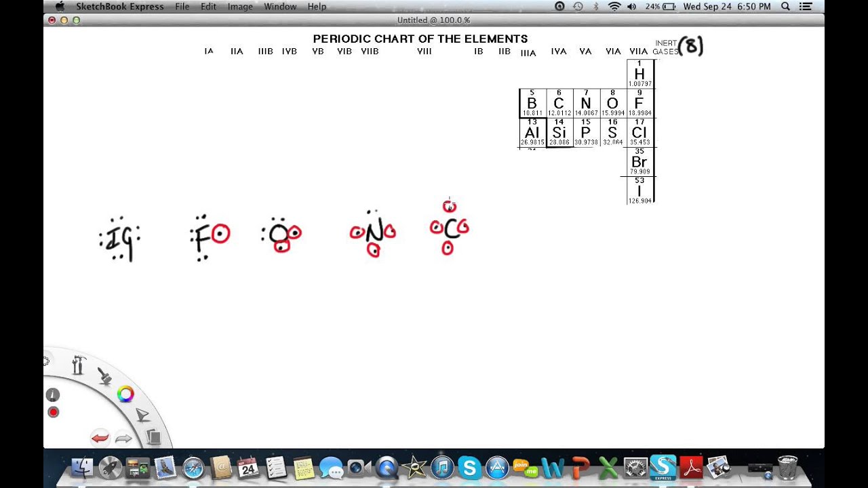Image resolution: width=868 pixels, height=488 pixels.
Task: Click the Carbon (C) cell in the periodic chart
Action: 559,103
